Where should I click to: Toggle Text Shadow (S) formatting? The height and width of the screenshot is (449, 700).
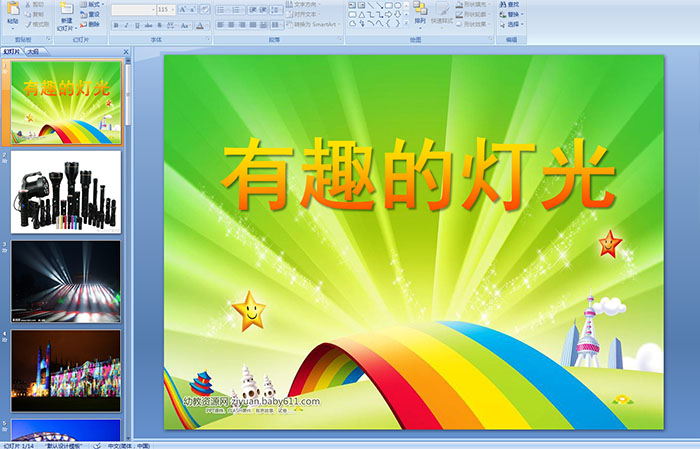[159, 25]
